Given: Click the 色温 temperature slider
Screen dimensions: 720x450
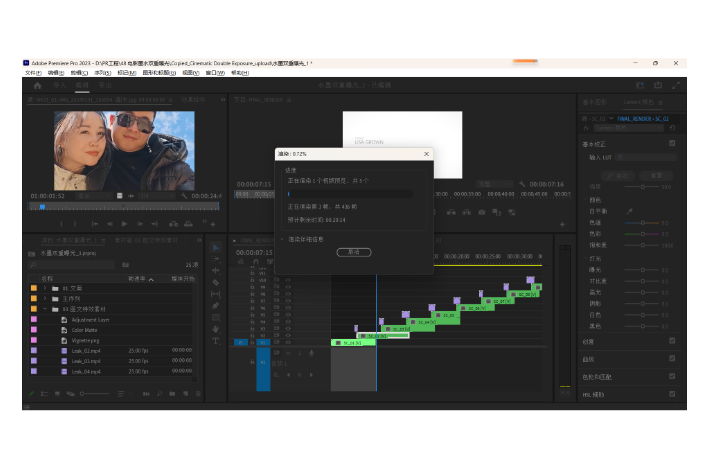Looking at the screenshot, I should 642,223.
